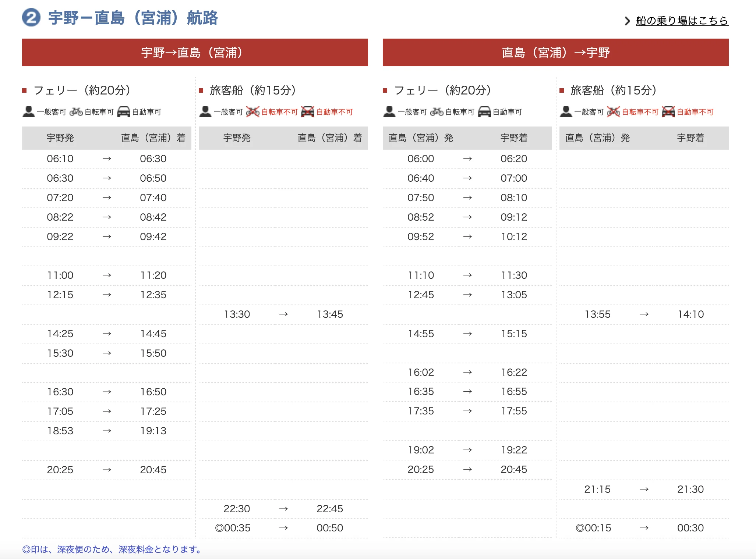
Task: Click car icon in 直島発 フェリー legend
Action: click(x=484, y=112)
